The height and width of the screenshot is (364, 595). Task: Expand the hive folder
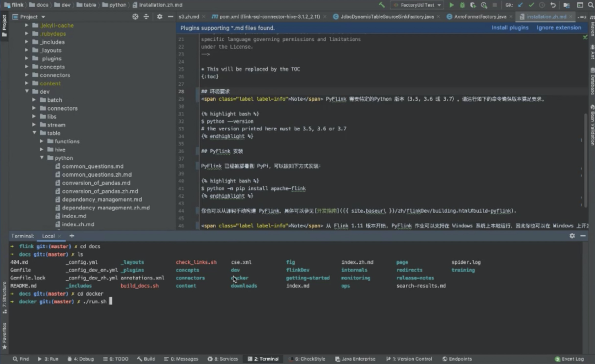point(42,149)
